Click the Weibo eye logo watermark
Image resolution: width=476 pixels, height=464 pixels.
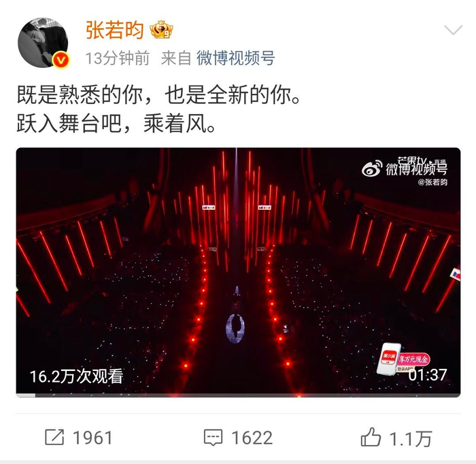(372, 168)
